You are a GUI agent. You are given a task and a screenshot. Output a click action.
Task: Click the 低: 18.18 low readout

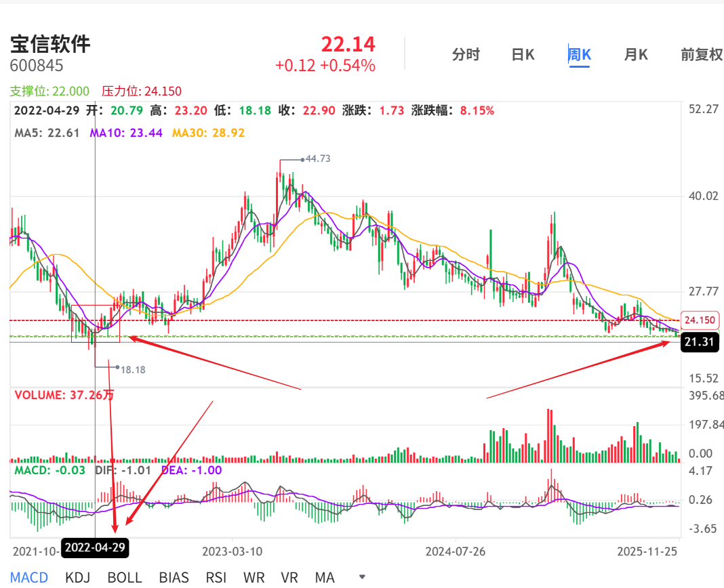click(x=243, y=111)
